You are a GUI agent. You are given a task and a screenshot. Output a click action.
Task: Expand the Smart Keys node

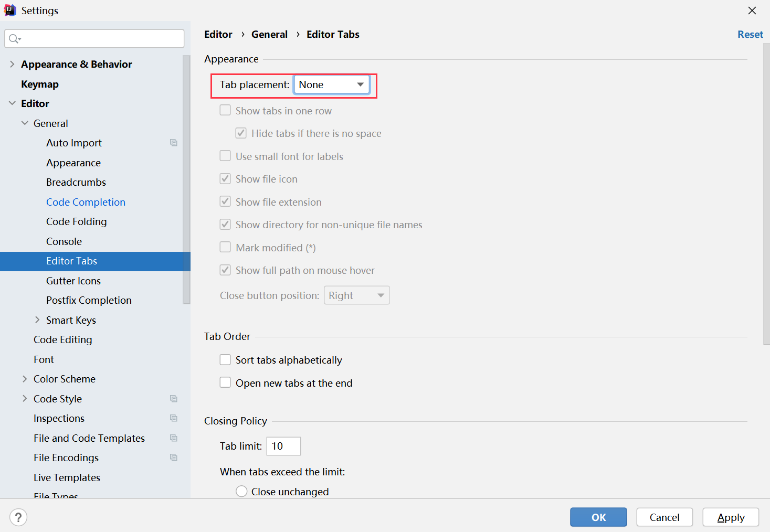pos(37,320)
